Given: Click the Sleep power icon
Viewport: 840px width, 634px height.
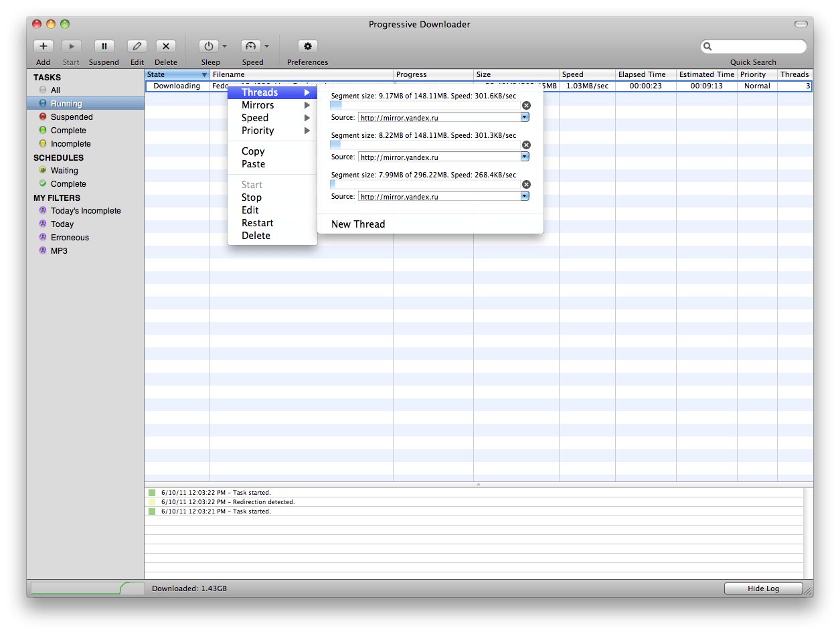Looking at the screenshot, I should (x=209, y=46).
